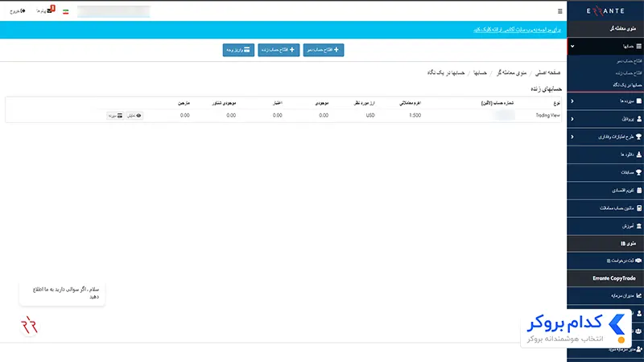The height and width of the screenshot is (362, 644).
Task: Collapse the حسابها sidebar section
Action: pos(605,47)
